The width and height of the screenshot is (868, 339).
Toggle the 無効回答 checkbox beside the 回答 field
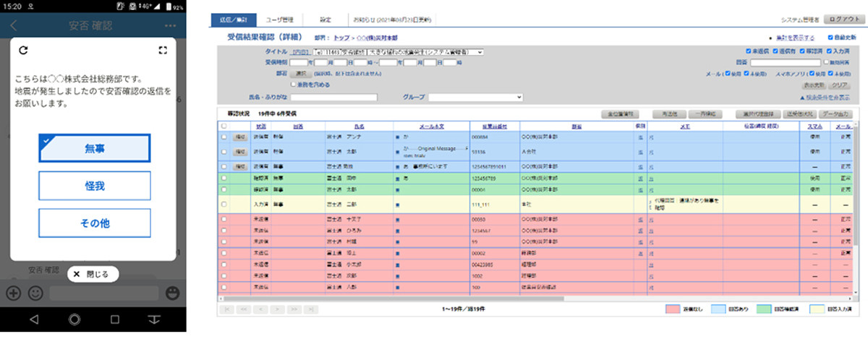[x=826, y=63]
